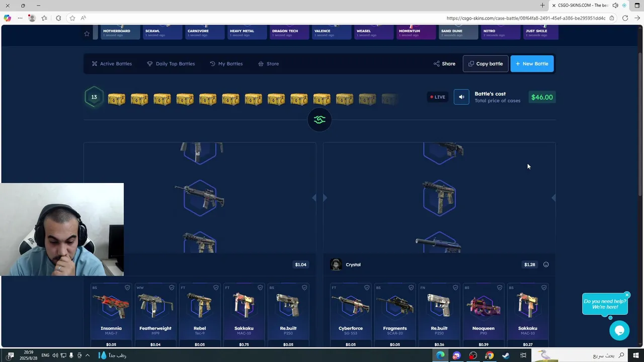
Task: Switch to Active Battles tab
Action: click(112, 64)
